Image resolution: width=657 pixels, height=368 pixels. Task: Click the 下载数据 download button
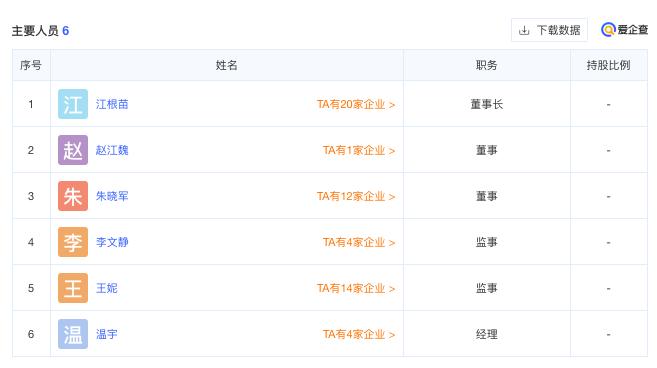pyautogui.click(x=549, y=30)
